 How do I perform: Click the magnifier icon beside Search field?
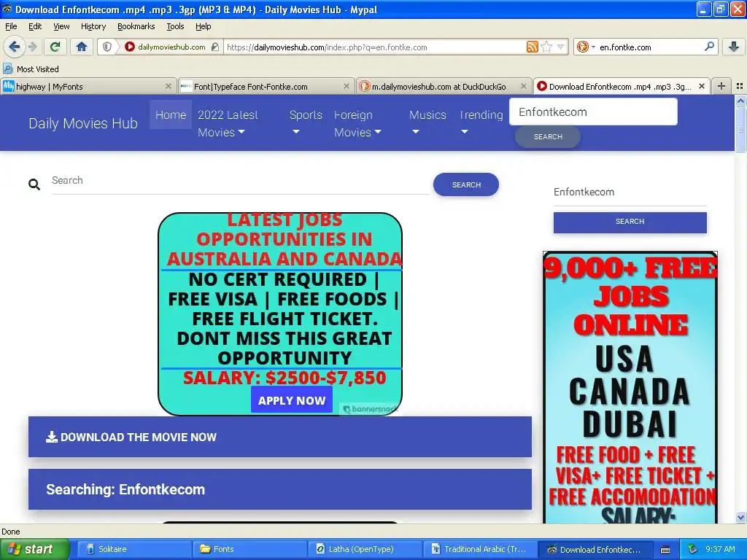pos(34,184)
